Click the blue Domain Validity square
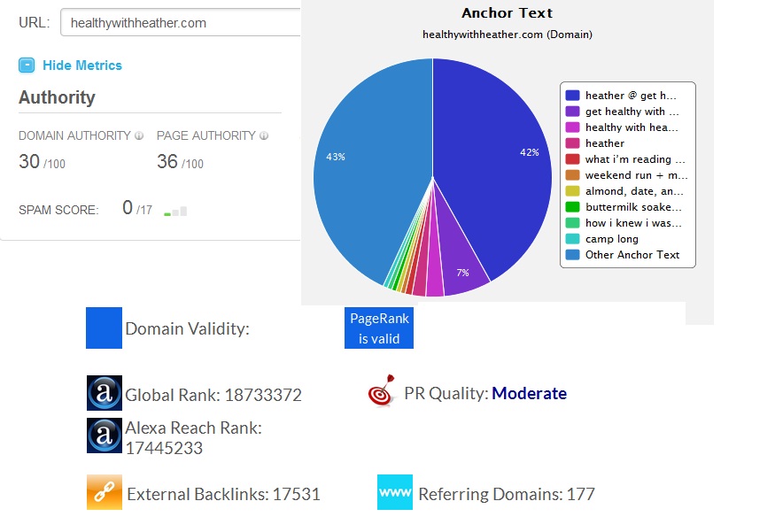The width and height of the screenshot is (775, 532). (x=104, y=328)
